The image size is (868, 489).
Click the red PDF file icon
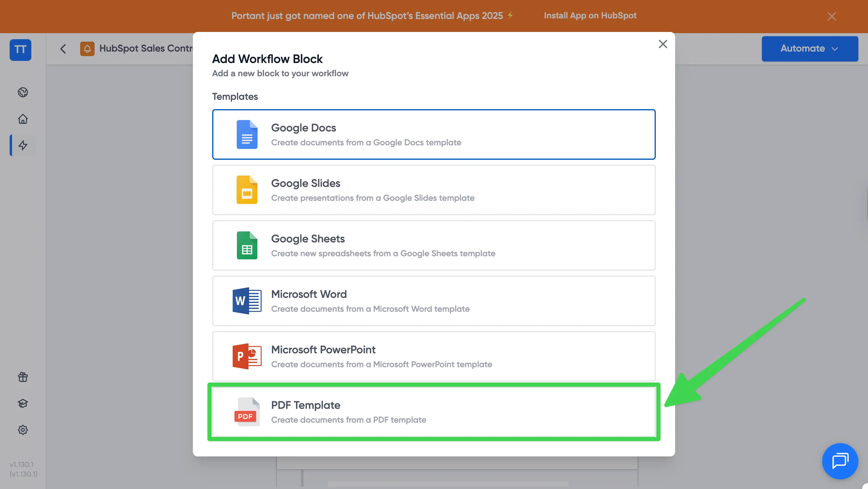tap(247, 412)
